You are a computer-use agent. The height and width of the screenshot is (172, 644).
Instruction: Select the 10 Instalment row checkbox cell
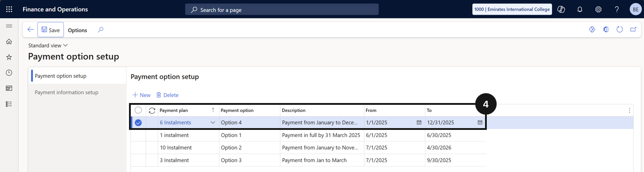138,148
